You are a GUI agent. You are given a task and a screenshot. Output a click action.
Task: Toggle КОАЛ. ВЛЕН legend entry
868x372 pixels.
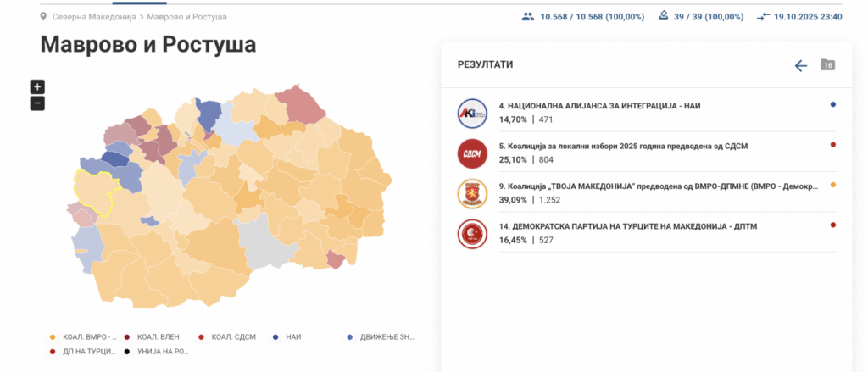tap(151, 337)
